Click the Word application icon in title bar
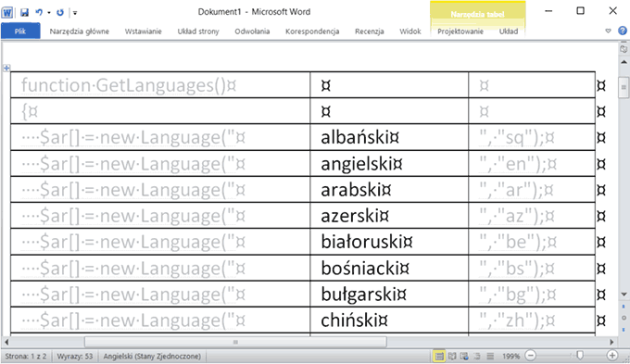630x364 pixels. 6,12
